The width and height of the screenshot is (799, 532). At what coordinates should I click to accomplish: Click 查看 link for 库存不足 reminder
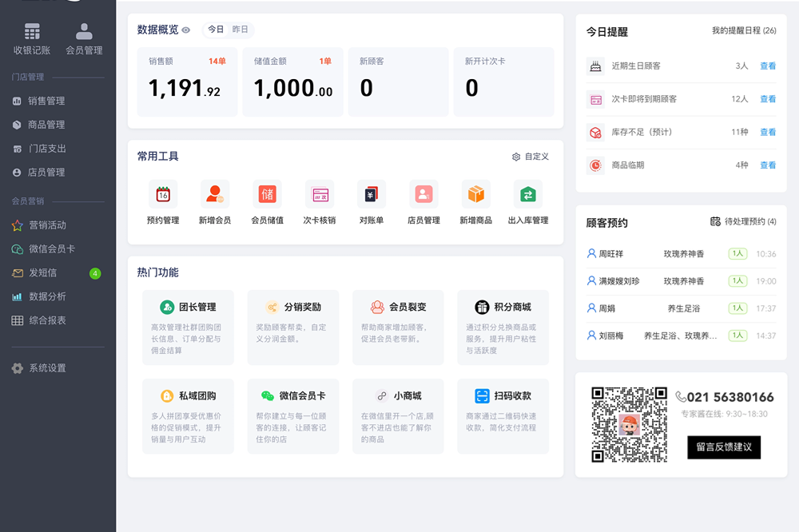point(768,132)
